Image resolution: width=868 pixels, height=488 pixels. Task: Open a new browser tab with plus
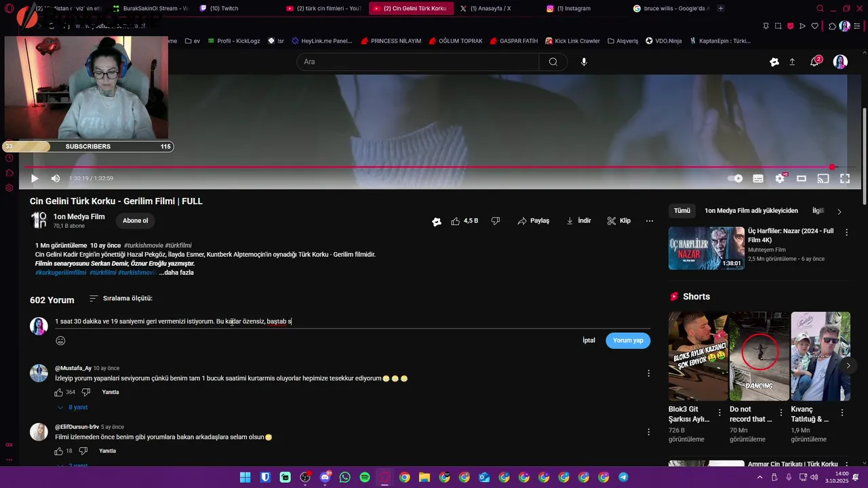coord(720,8)
